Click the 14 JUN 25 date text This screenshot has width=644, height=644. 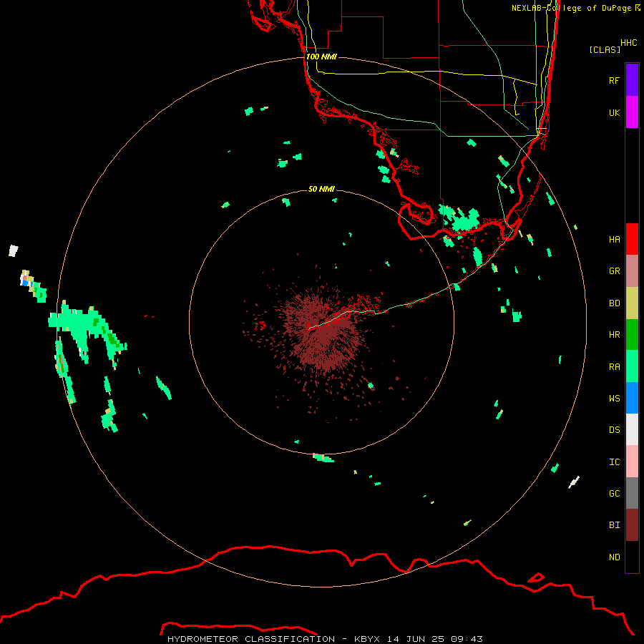tap(416, 639)
